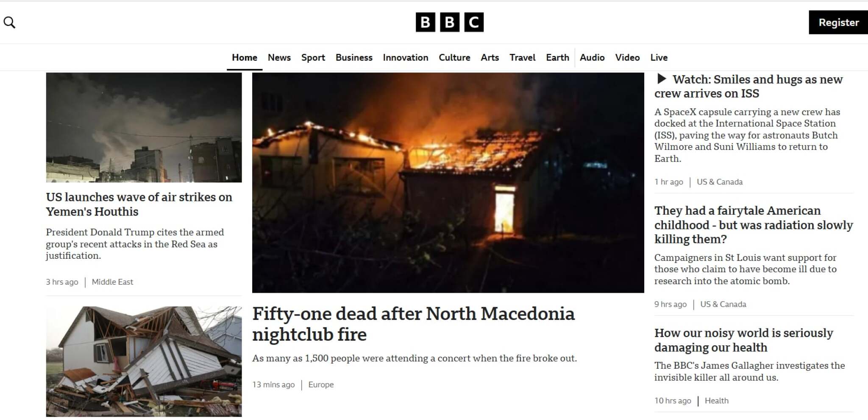Select Earth in the navigation bar
This screenshot has width=868, height=420.
[x=557, y=57]
